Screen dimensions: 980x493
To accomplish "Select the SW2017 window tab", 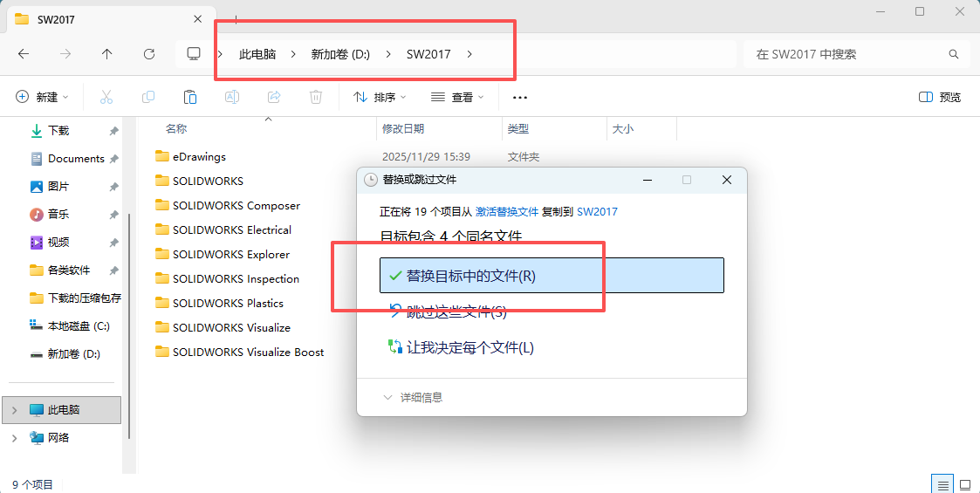I will (111, 19).
